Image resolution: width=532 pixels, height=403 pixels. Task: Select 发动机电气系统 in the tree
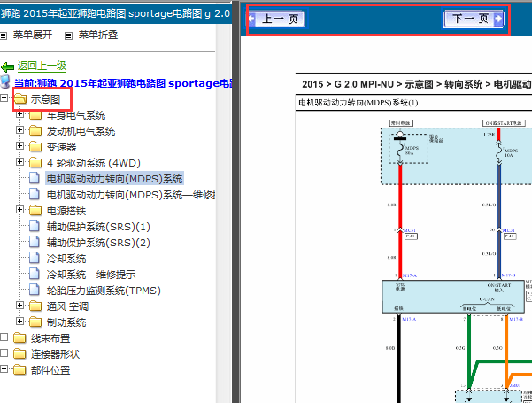coord(81,131)
